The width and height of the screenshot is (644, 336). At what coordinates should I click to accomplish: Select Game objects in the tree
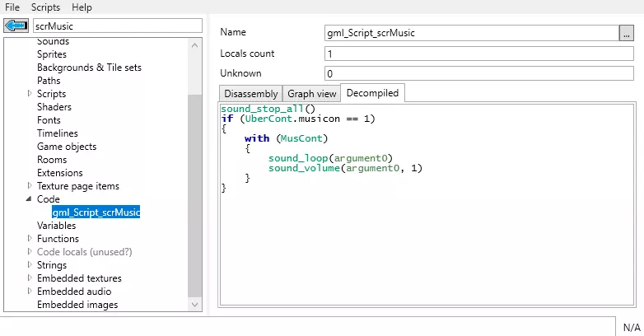(67, 147)
